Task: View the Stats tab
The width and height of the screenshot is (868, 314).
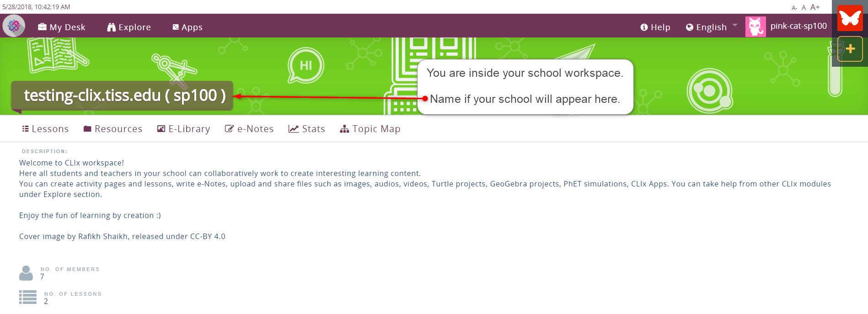Action: tap(307, 129)
